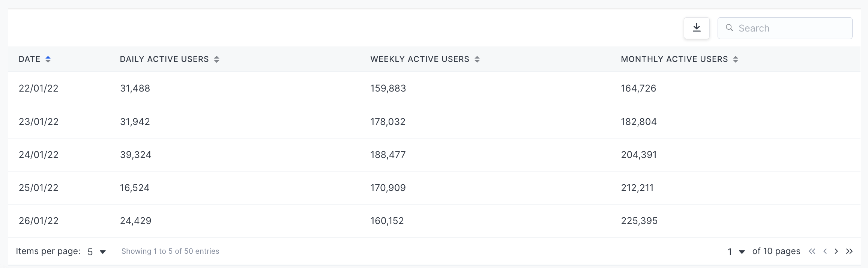Go to the first page of the table
This screenshot has height=268, width=868.
pos(812,251)
